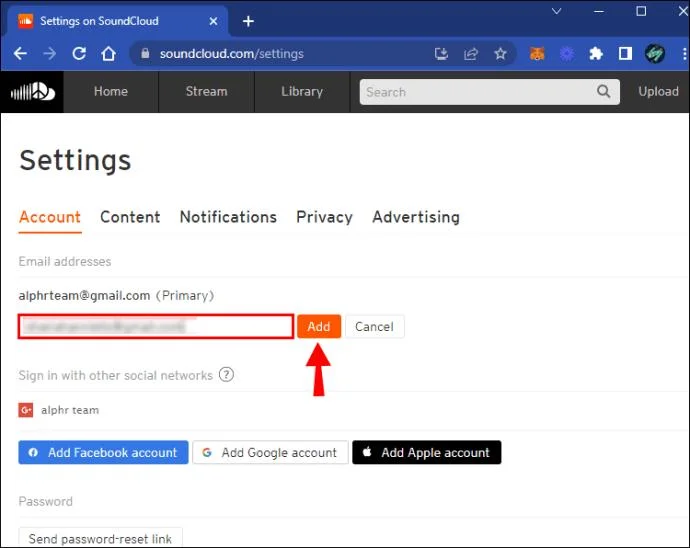The width and height of the screenshot is (690, 548).
Task: Click the alphr team connected account name
Action: [70, 410]
